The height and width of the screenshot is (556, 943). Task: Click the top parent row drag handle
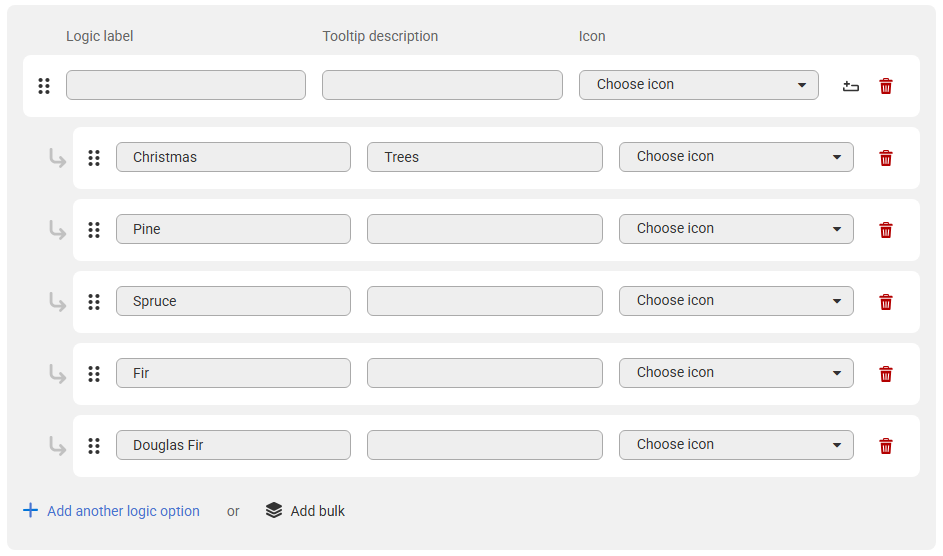click(44, 86)
